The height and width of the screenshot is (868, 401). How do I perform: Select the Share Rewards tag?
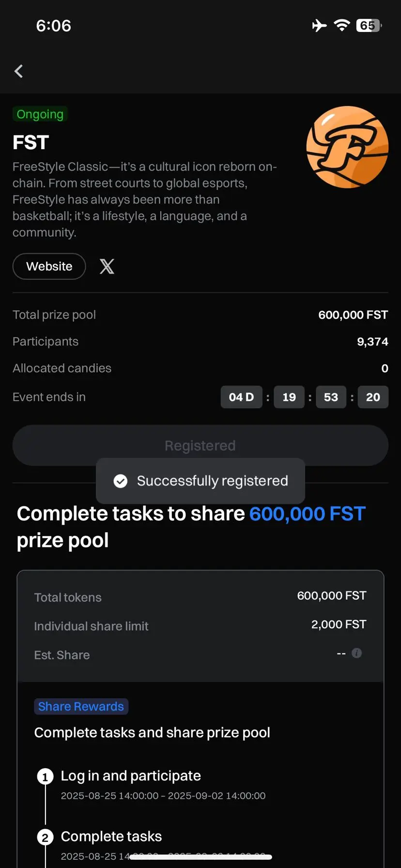(x=81, y=706)
